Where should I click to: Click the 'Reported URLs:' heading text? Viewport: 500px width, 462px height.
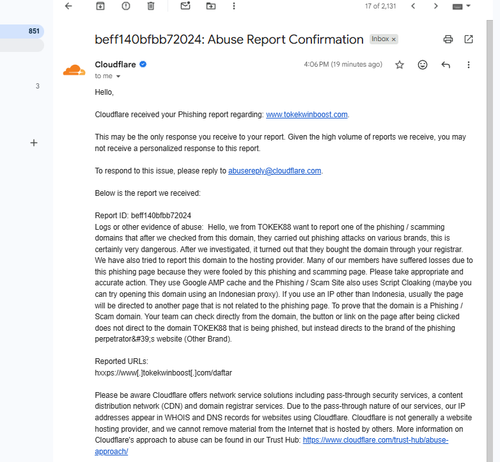(121, 361)
